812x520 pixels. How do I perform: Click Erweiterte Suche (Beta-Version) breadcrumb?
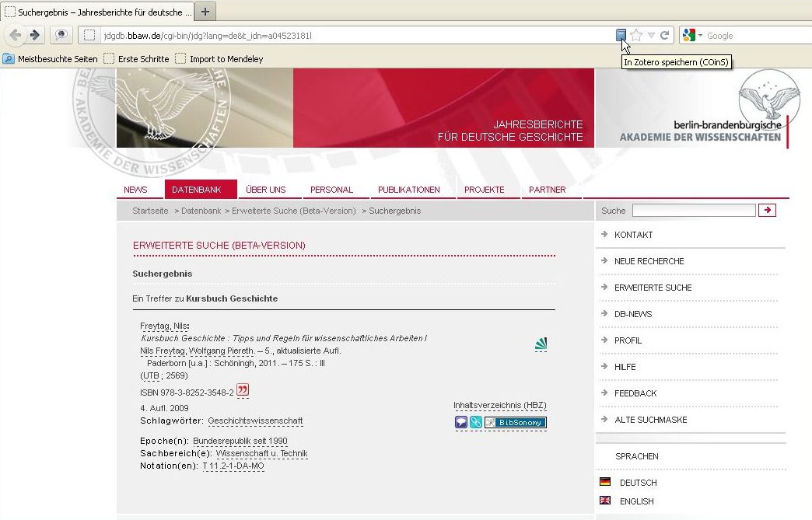pyautogui.click(x=294, y=211)
